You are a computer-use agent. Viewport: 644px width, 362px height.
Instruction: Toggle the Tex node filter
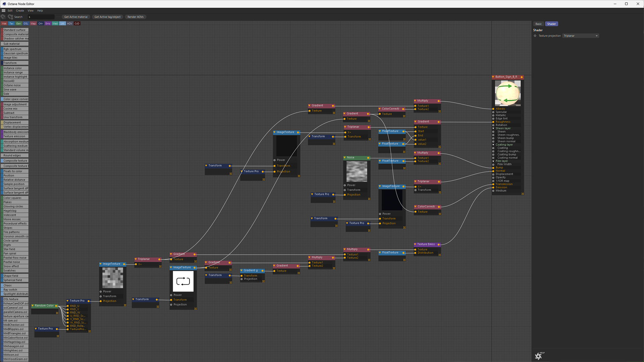click(x=11, y=23)
